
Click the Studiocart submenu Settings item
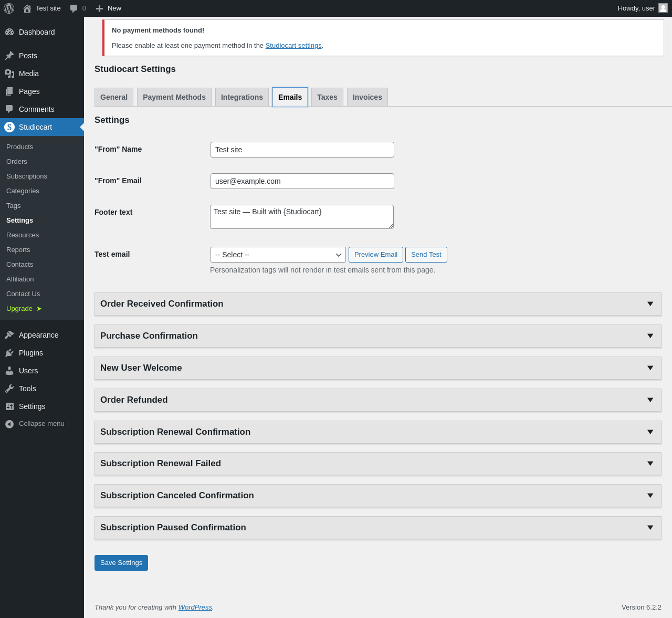pyautogui.click(x=20, y=221)
